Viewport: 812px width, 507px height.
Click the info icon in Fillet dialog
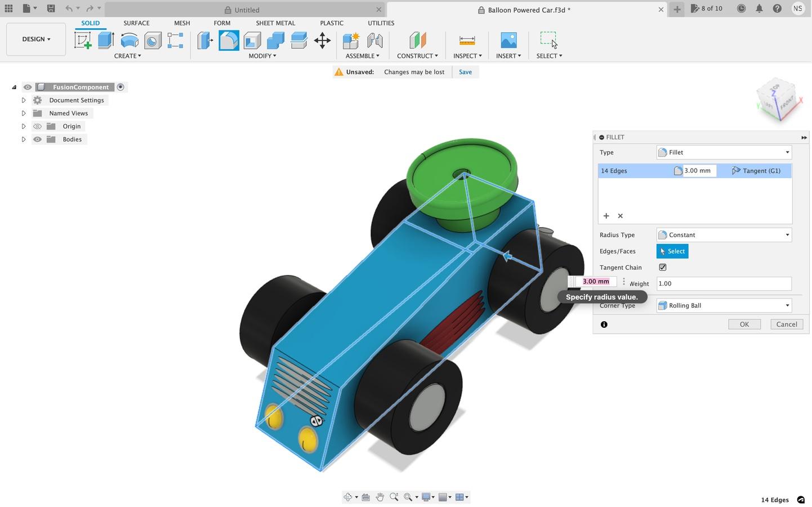(x=604, y=324)
